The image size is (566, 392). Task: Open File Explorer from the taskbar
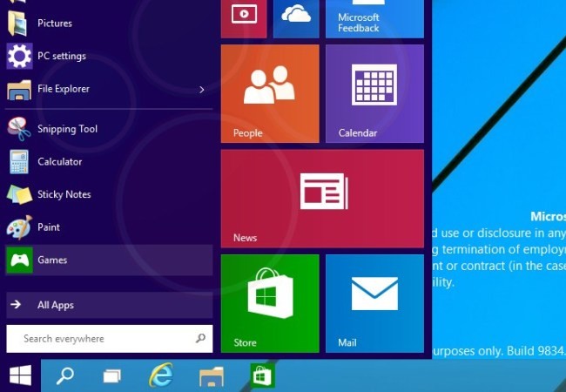pos(212,376)
